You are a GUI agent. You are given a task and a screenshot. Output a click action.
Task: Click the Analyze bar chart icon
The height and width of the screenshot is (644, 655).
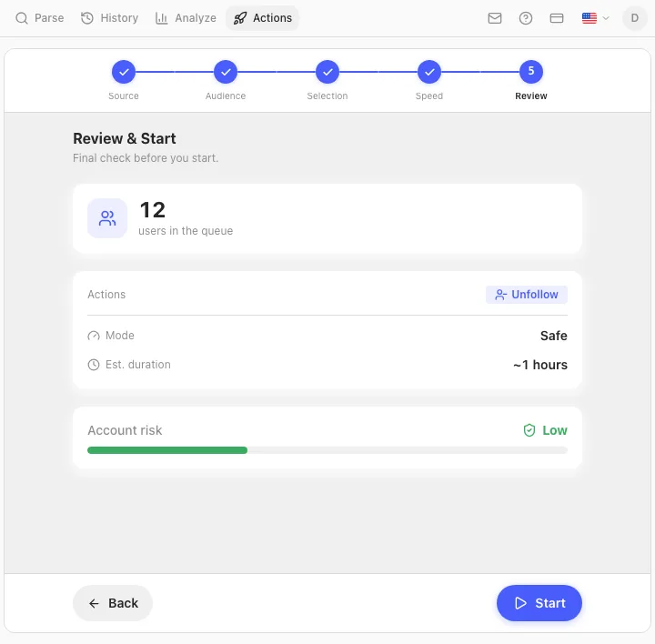click(161, 18)
